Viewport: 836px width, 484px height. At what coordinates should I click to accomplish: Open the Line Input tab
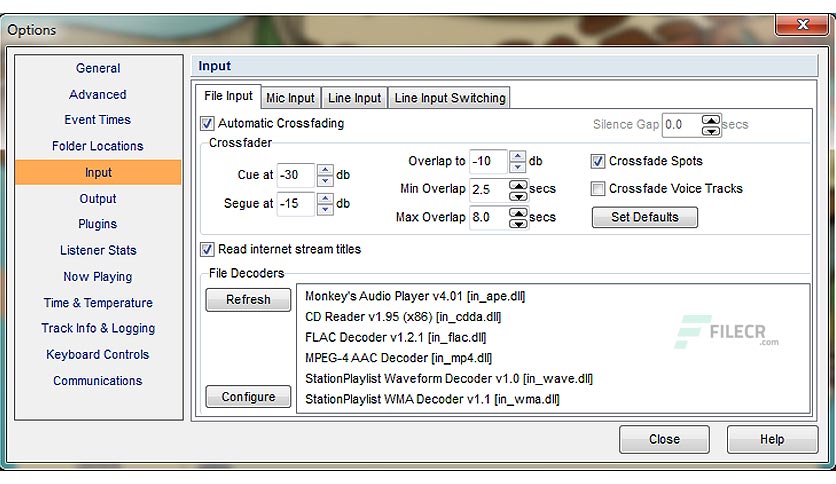click(355, 98)
